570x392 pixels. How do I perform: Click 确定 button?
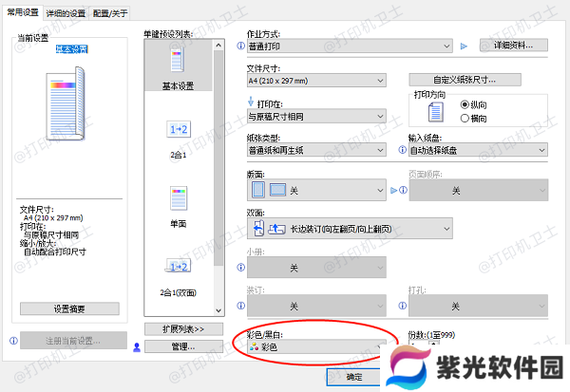coord(354,377)
